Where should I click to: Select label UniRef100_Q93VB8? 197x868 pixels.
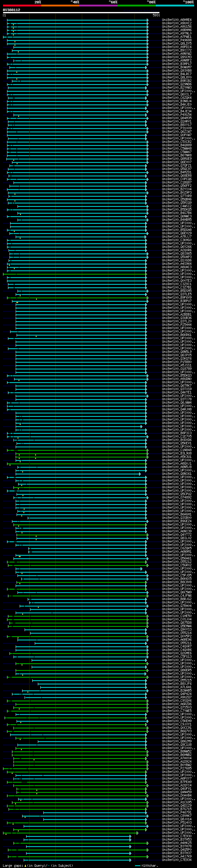pos(177,71)
